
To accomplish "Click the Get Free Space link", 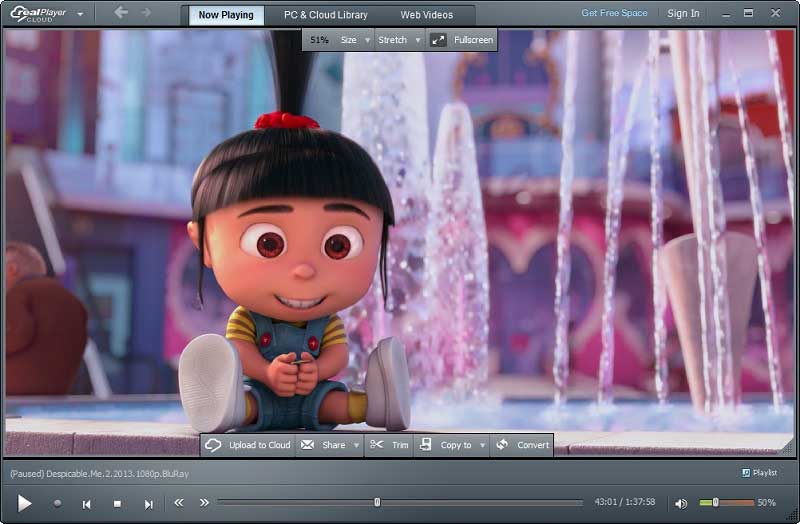I will tap(614, 13).
